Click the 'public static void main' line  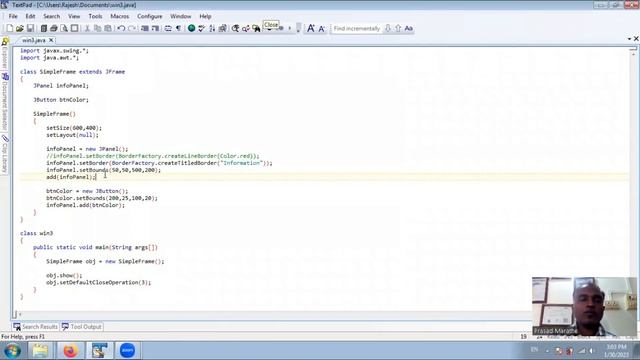coord(95,247)
